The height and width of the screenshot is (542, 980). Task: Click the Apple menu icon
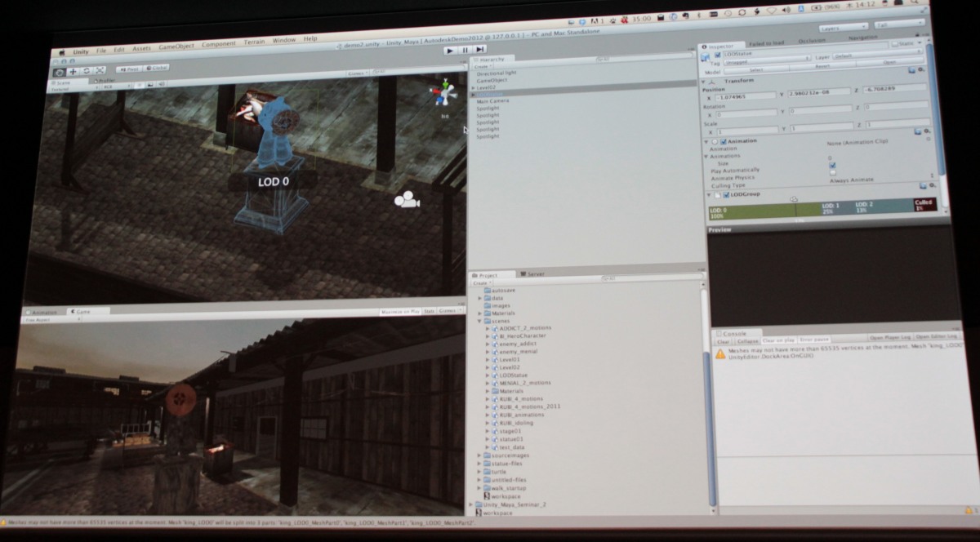pos(62,51)
